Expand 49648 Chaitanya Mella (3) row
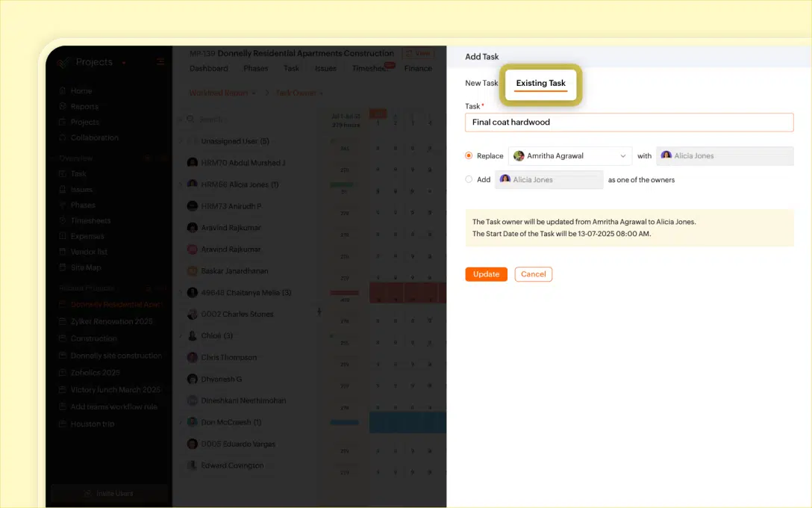The image size is (812, 508). point(181,292)
